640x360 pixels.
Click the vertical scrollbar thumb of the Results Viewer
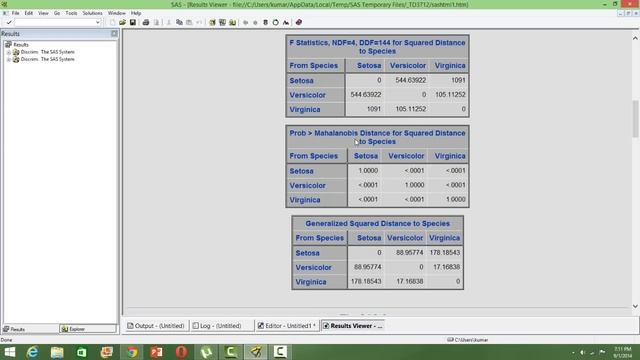click(x=635, y=118)
